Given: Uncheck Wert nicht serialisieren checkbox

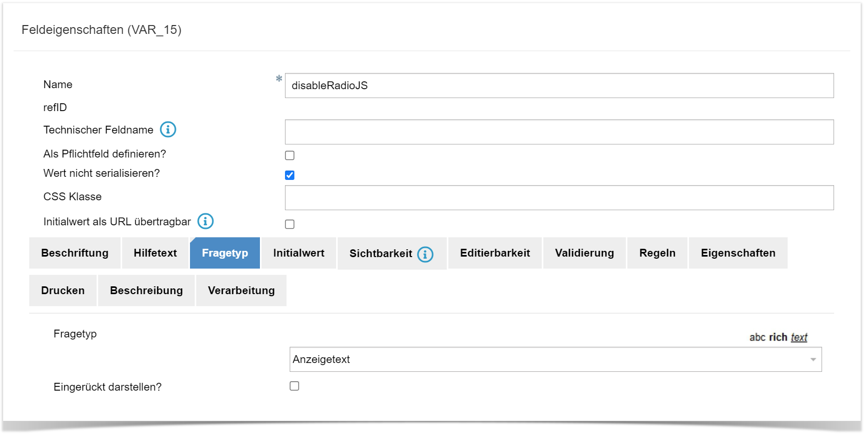Looking at the screenshot, I should (290, 175).
